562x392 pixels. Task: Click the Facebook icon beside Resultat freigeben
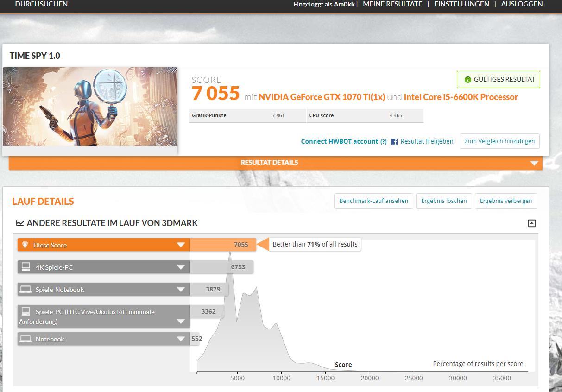coord(394,142)
